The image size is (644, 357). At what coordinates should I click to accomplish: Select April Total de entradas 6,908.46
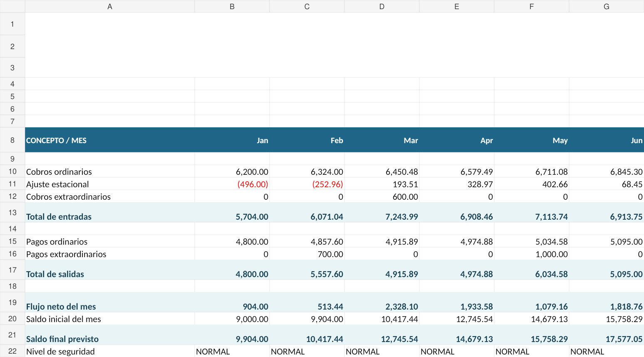pyautogui.click(x=457, y=213)
